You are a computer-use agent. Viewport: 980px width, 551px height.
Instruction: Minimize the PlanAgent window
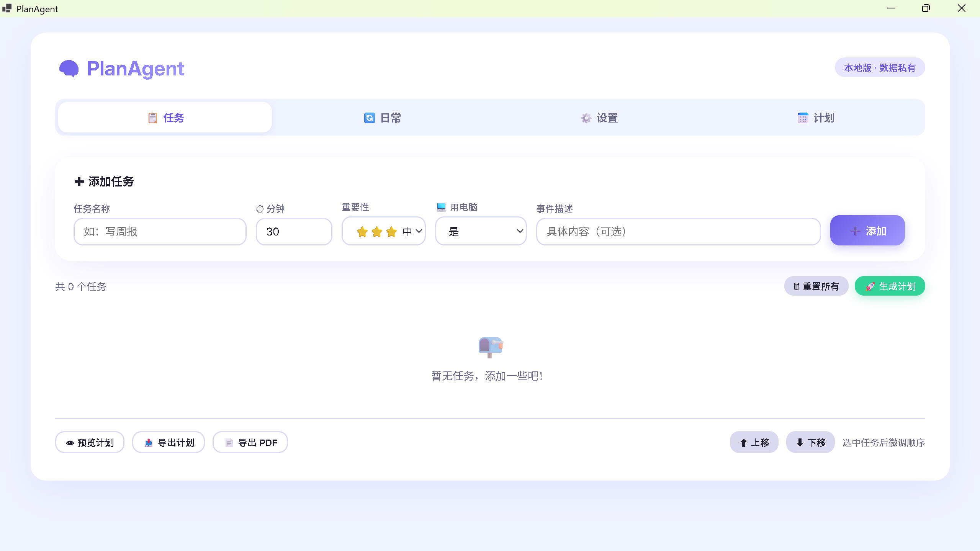pyautogui.click(x=891, y=8)
